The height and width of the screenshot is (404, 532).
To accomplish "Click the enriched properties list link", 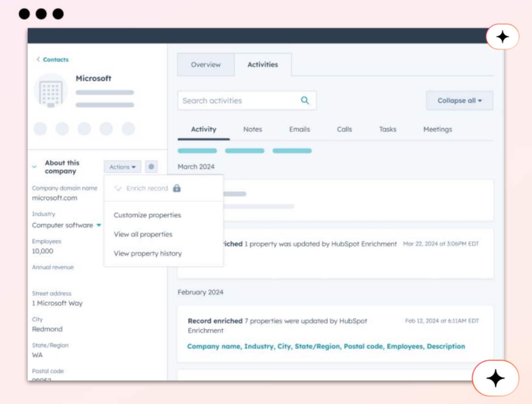I will pyautogui.click(x=326, y=347).
